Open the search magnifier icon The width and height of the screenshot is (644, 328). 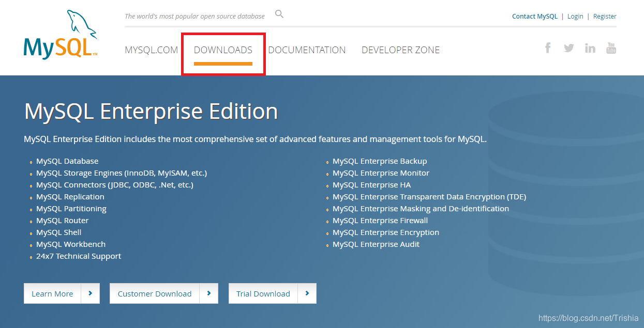(x=279, y=14)
